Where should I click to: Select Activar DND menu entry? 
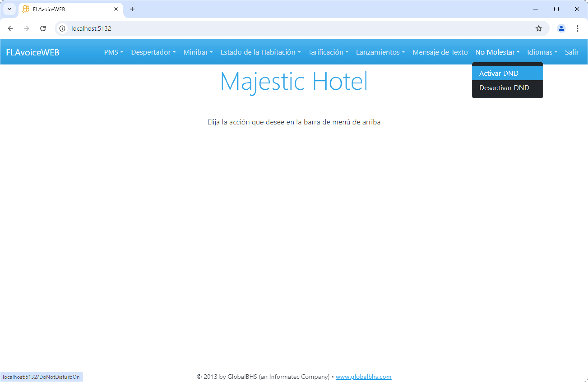[499, 73]
